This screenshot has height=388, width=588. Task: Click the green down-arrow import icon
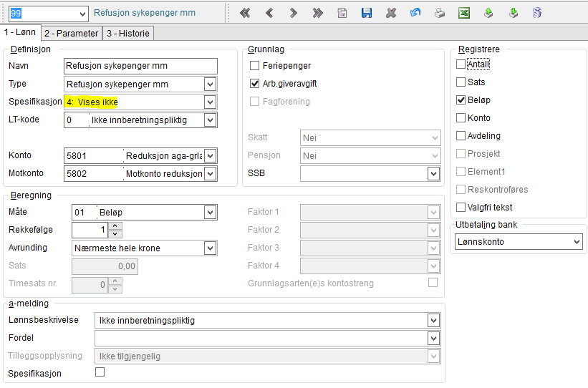[x=513, y=13]
